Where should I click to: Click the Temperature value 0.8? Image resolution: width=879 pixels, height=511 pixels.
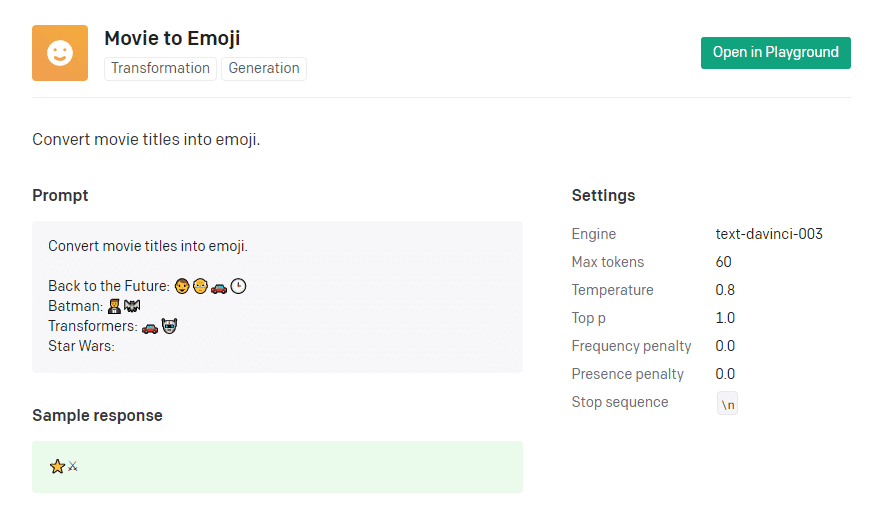click(725, 290)
